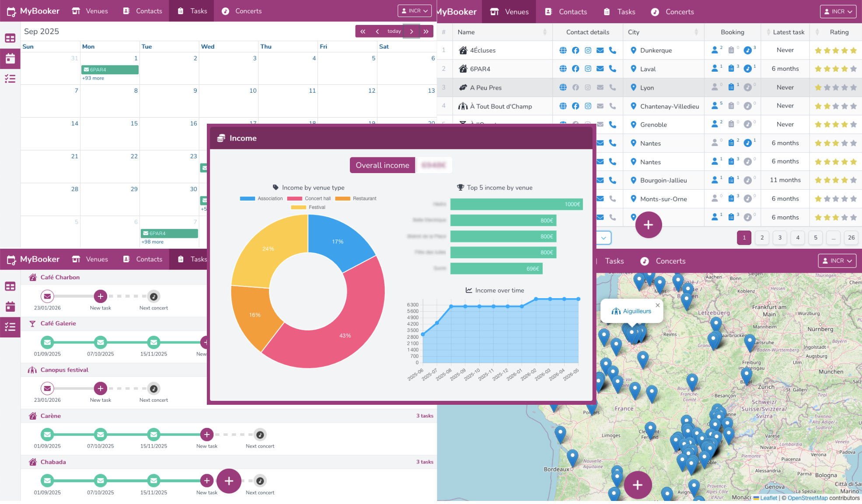Open 4Écluses booking contacts person icon
Image resolution: width=862 pixels, height=504 pixels.
715,50
